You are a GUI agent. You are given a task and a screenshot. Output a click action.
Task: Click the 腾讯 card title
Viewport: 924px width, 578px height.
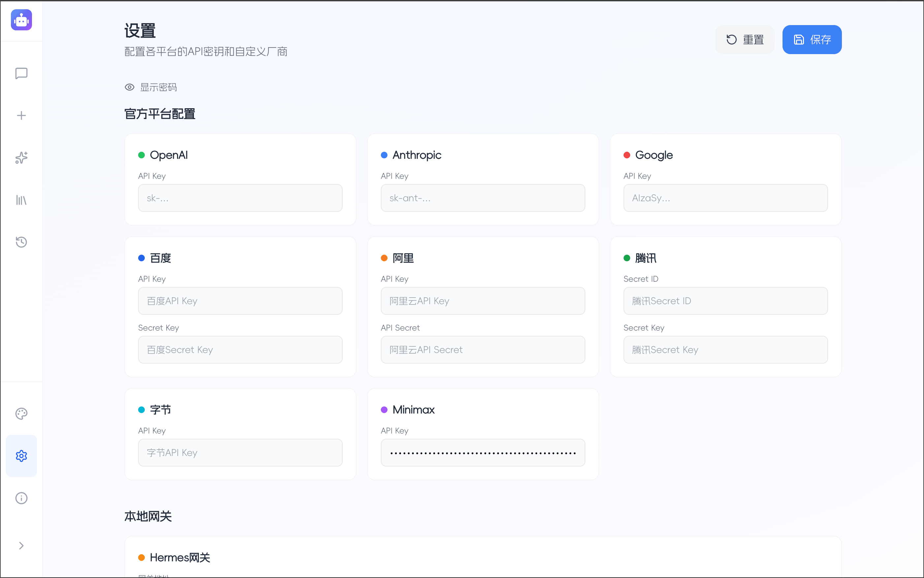pos(646,258)
